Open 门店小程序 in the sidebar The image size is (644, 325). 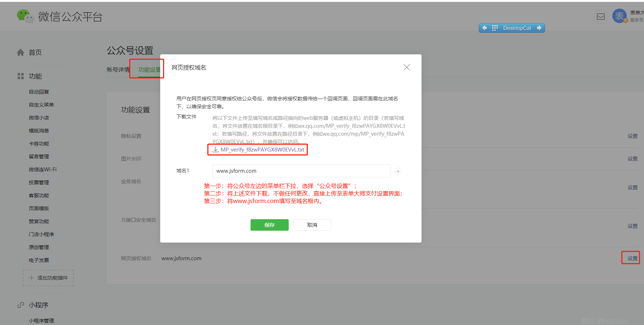(x=41, y=234)
